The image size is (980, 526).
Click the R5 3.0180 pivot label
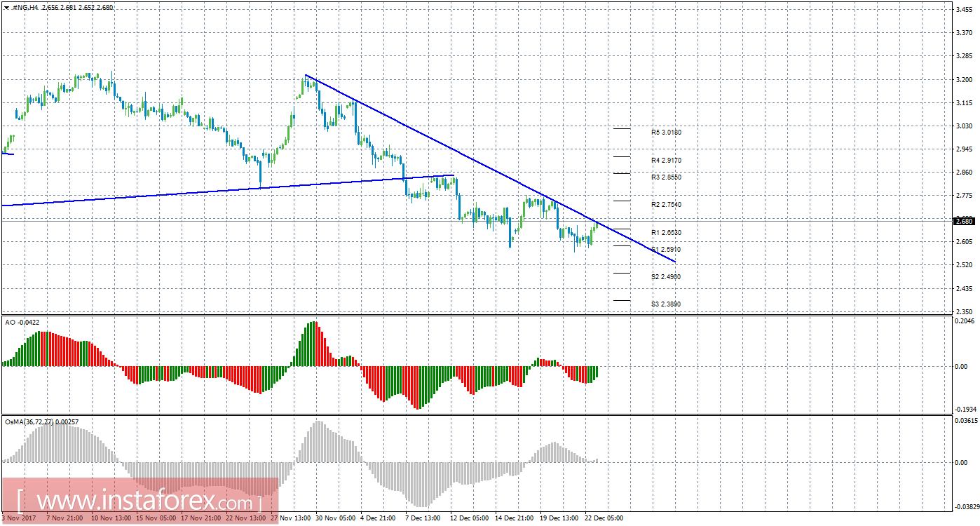666,132
